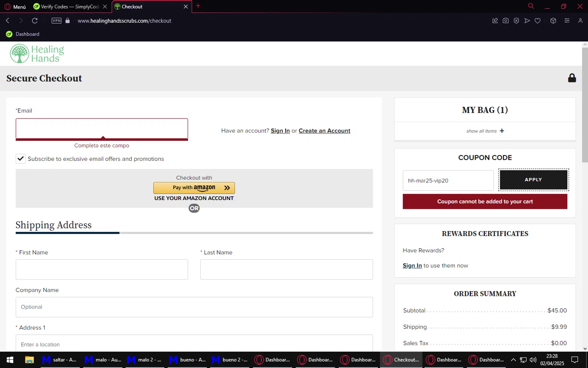Open the Windows Start menu
Screen dimensions: 588x368
point(10,360)
